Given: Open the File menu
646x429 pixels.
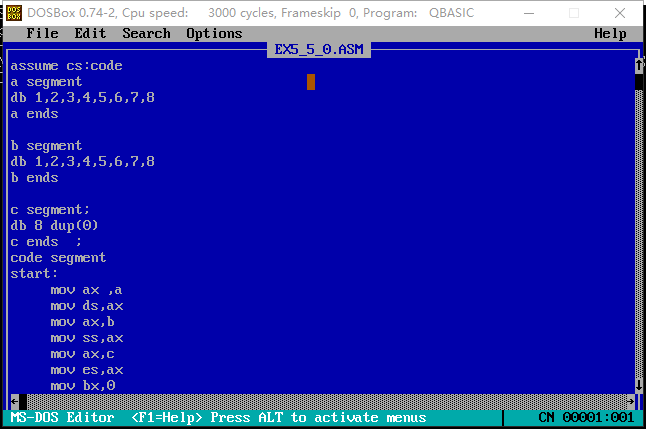Looking at the screenshot, I should click(x=42, y=33).
